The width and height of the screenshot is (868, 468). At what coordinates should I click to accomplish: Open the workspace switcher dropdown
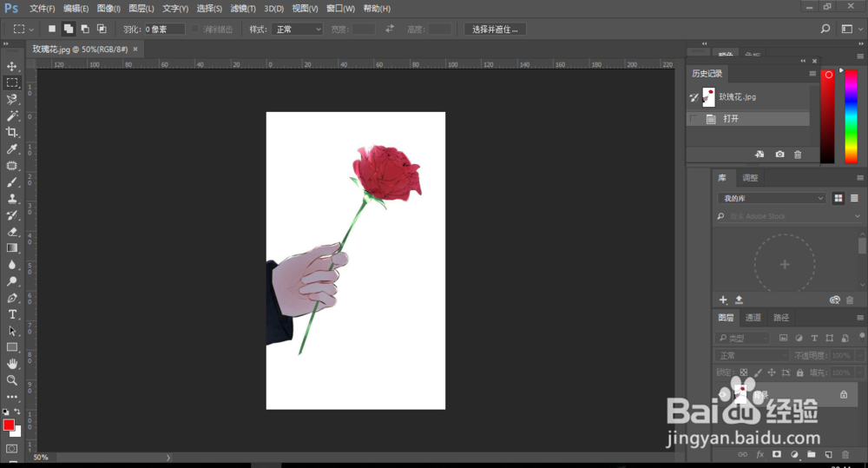851,29
